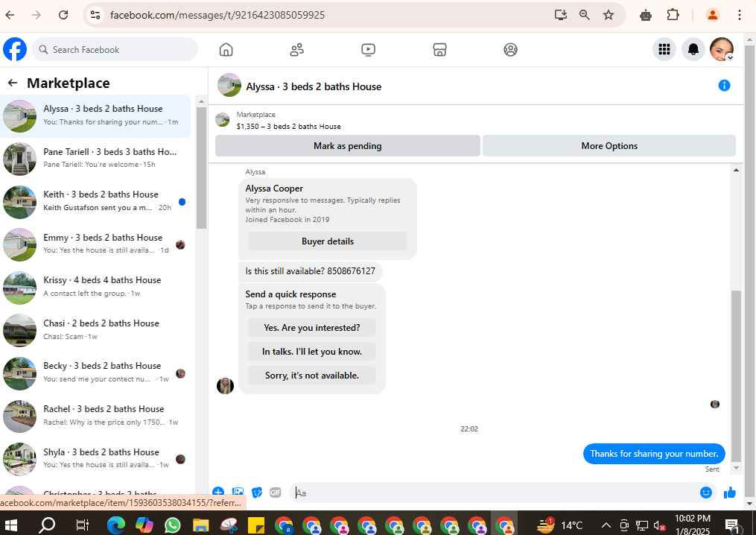Bookmark this page with star icon
The image size is (756, 535).
[609, 15]
